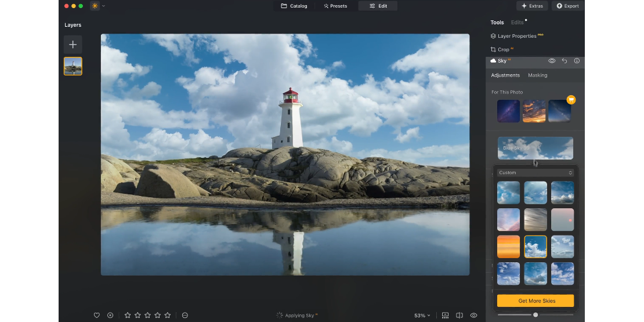
Task: Open the 53% zoom level dropdown
Action: pos(422,315)
